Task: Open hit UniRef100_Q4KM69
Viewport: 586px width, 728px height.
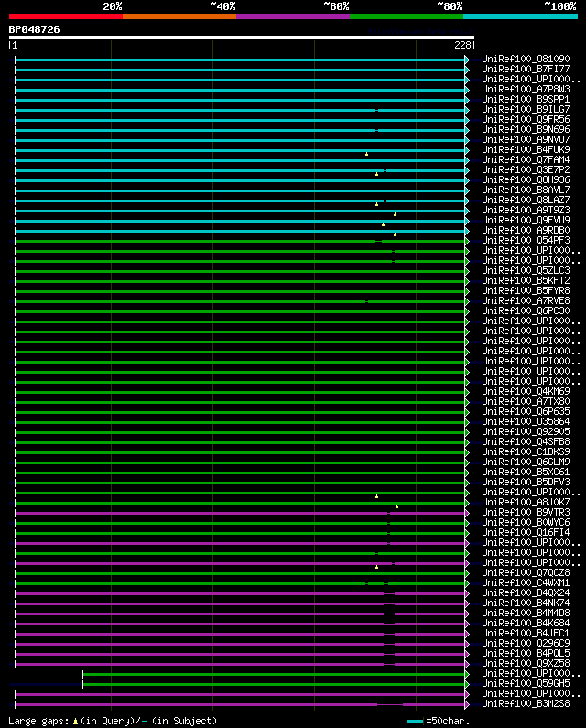Action: coord(526,391)
